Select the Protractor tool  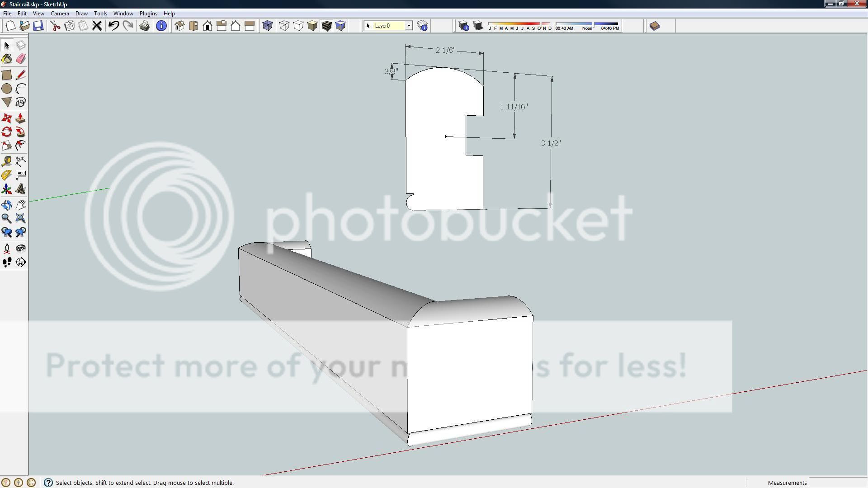(x=7, y=175)
